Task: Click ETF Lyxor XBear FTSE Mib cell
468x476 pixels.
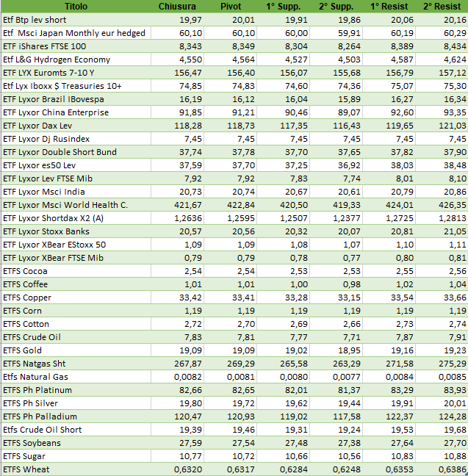Action: point(76,258)
